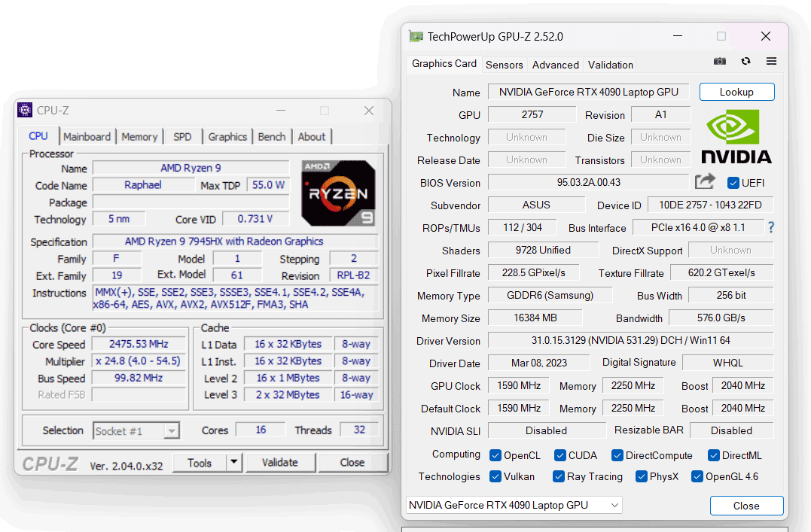Click the GPU-Z screenshot camera icon
Image resolution: width=811 pixels, height=532 pixels.
720,62
